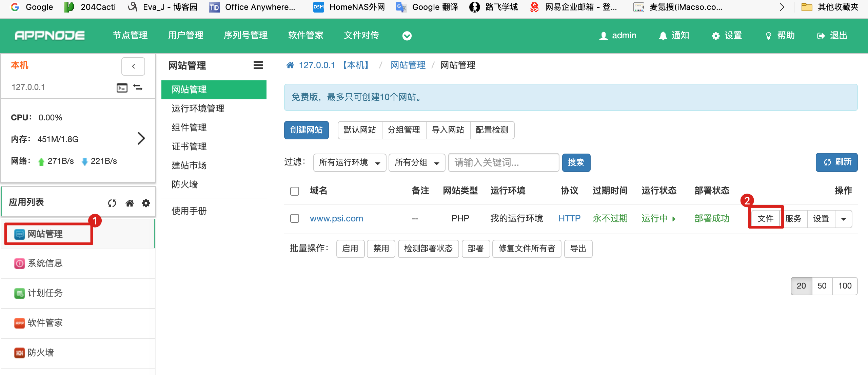868x375 pixels.
Task: Open 运行环境管理 in side menu
Action: tap(198, 108)
